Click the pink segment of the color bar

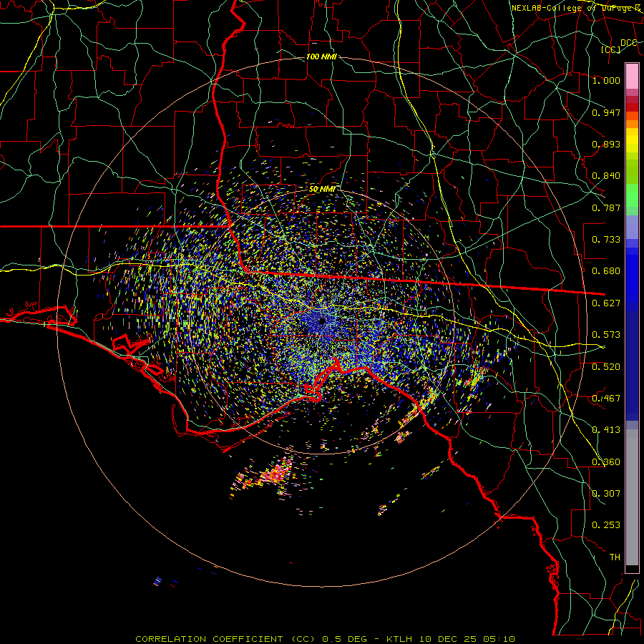[x=632, y=77]
